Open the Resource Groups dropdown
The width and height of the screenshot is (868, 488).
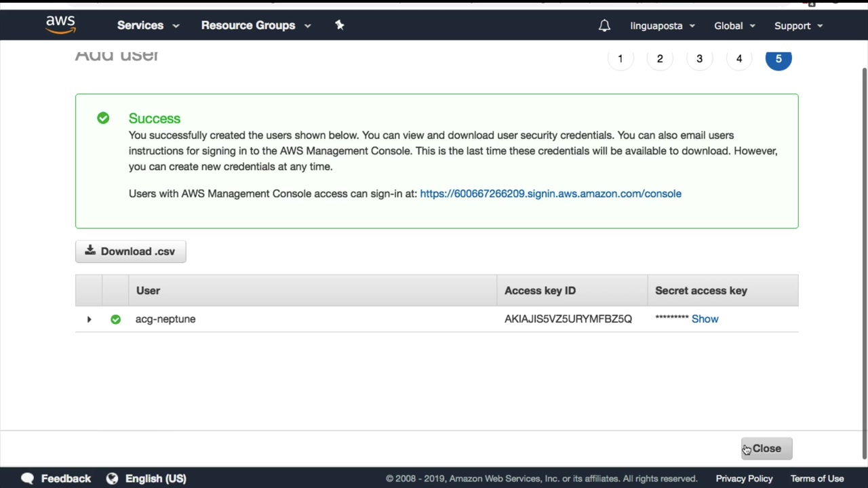click(x=256, y=26)
